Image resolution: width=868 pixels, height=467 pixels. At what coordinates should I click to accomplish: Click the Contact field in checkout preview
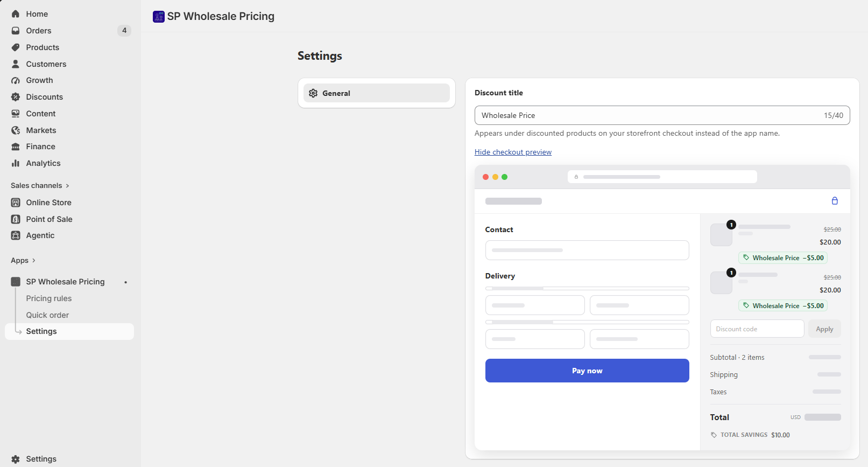587,250
